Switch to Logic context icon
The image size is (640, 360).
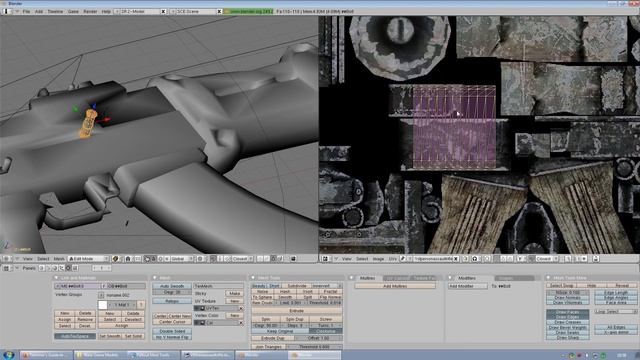(x=42, y=268)
